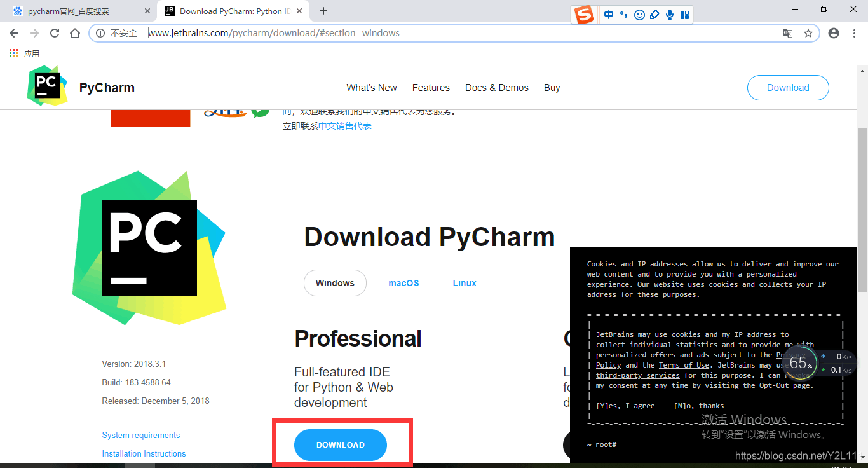
Task: Toggle the Sogou 中 Chinese/English mode
Action: pos(609,15)
